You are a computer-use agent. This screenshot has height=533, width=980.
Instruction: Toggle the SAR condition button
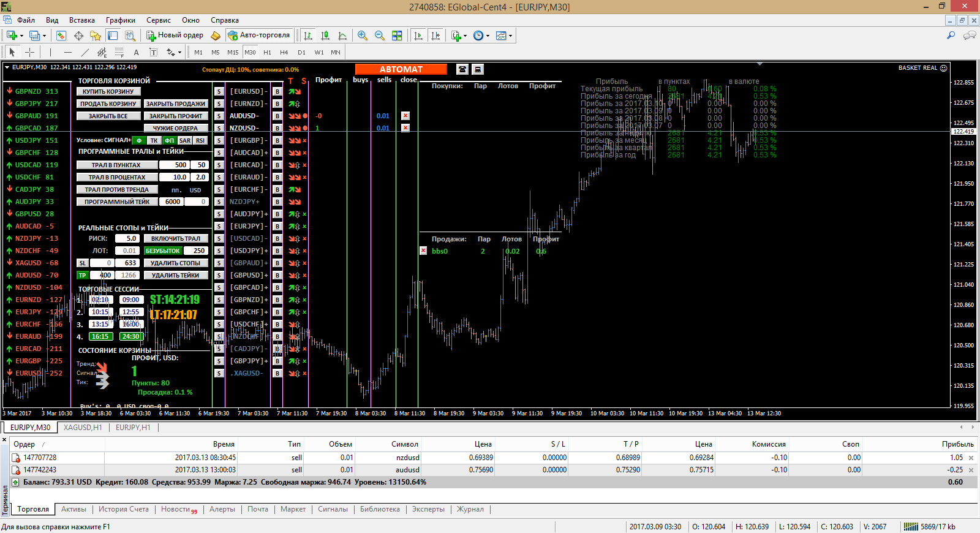click(185, 140)
